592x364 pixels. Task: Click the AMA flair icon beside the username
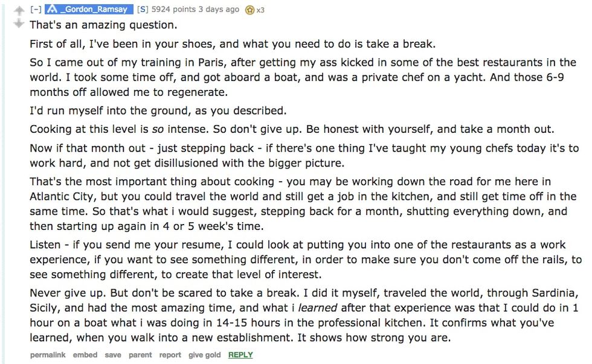coord(53,10)
